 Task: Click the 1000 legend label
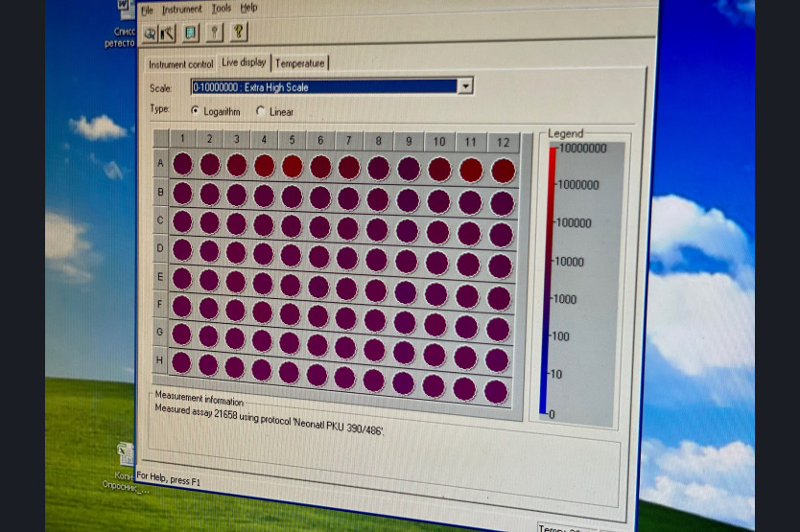(x=565, y=299)
